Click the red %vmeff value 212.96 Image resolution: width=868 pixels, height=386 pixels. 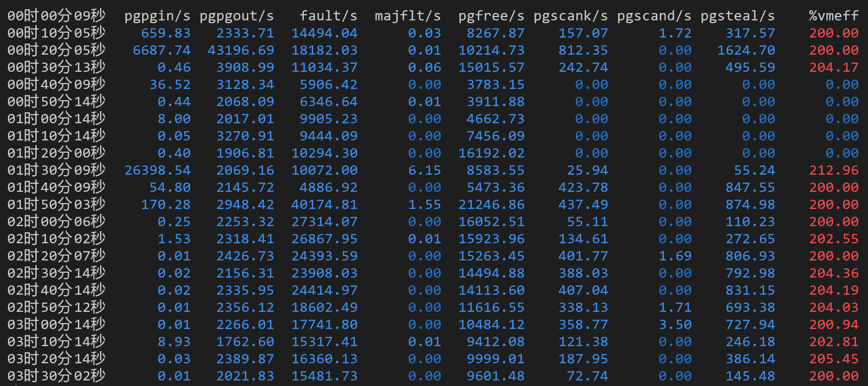tap(834, 170)
